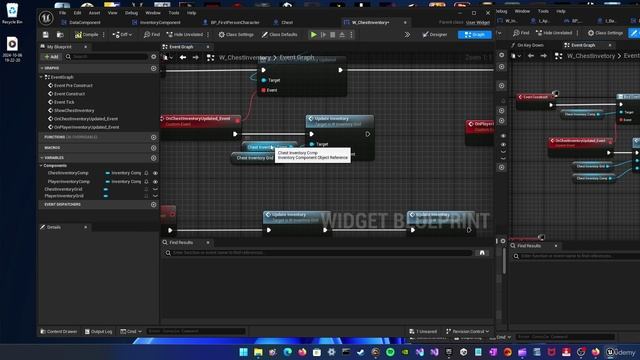The image size is (640, 360).
Task: Toggle Hide Unrelated in the front window
Action: [185, 35]
